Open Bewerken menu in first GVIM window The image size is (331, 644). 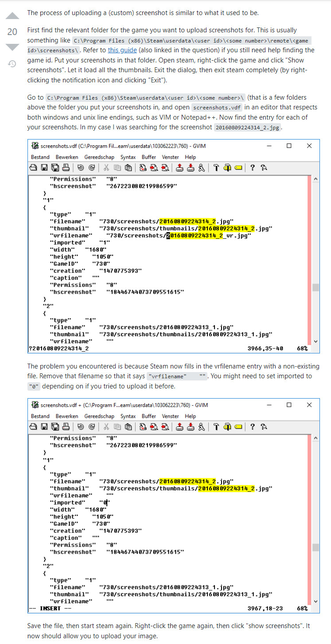click(x=67, y=157)
